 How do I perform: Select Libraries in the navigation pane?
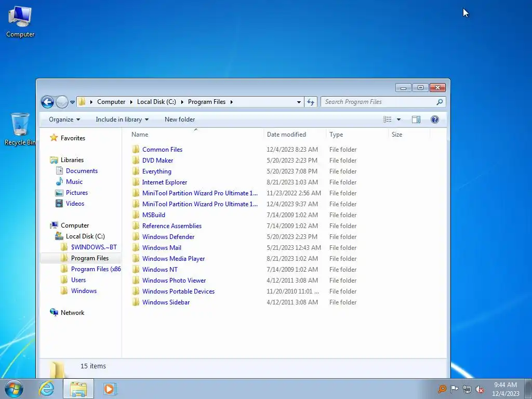72,160
